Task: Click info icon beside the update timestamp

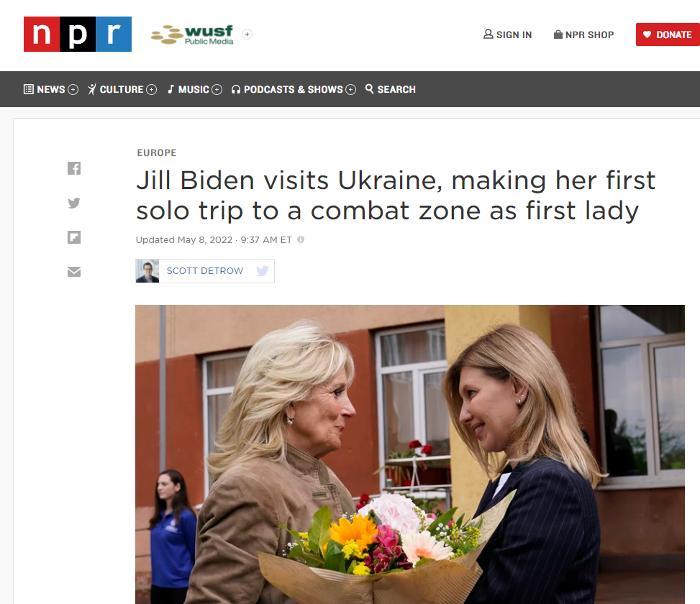Action: [301, 239]
